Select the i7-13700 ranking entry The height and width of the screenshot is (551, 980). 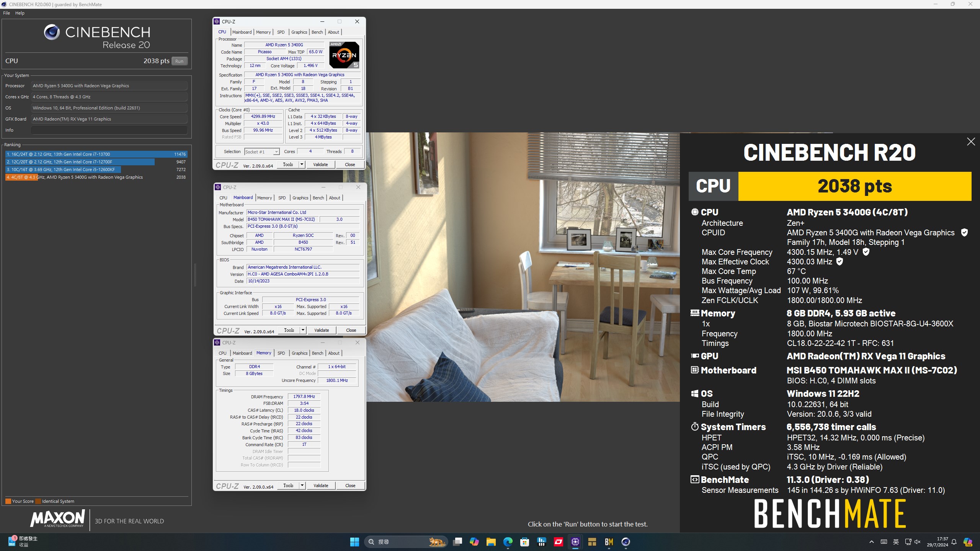(x=96, y=154)
